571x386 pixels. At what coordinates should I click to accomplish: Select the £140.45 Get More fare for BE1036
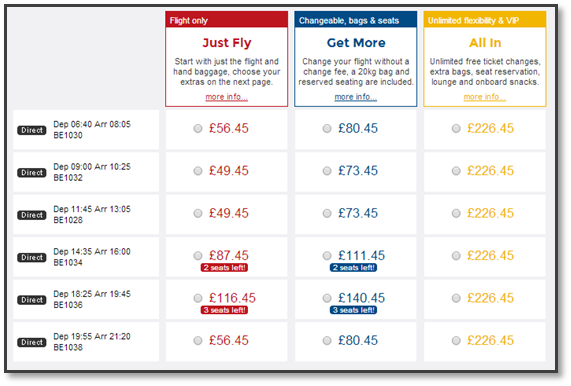pyautogui.click(x=327, y=298)
